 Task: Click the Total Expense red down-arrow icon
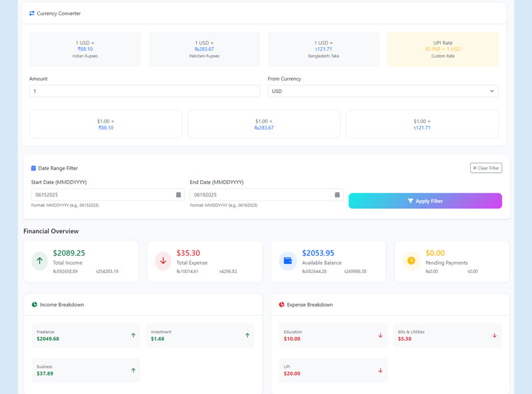click(x=164, y=261)
